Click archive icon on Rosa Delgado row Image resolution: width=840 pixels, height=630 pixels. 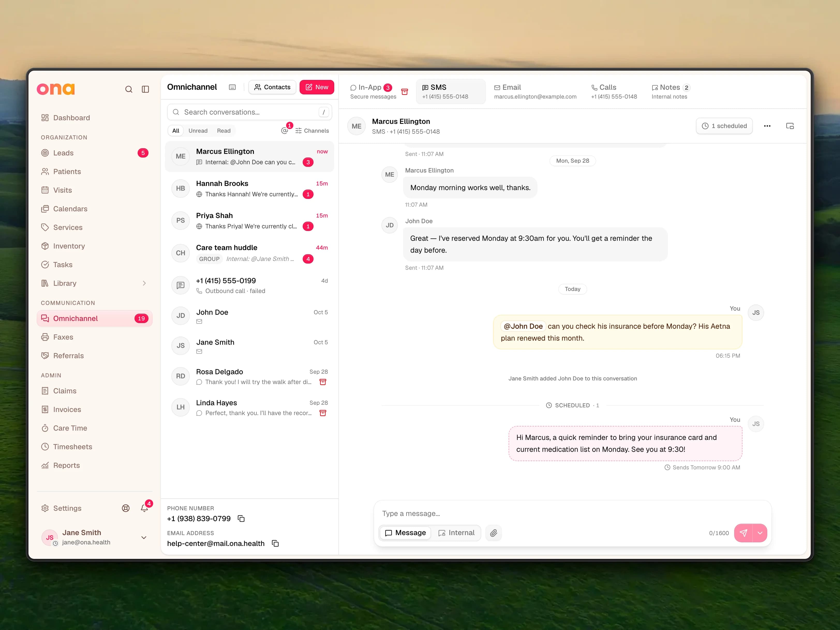[323, 382]
